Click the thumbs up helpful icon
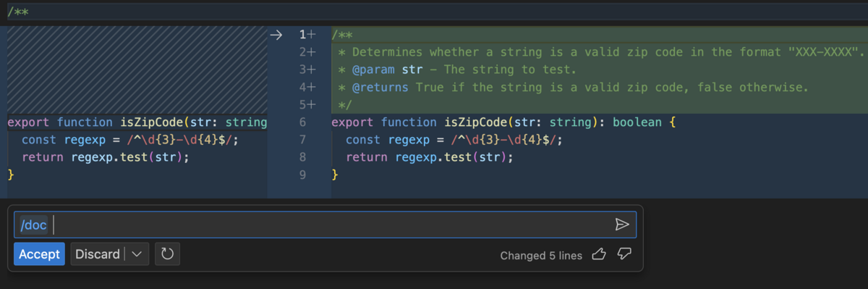Screen dimensions: 868x289 599,254
